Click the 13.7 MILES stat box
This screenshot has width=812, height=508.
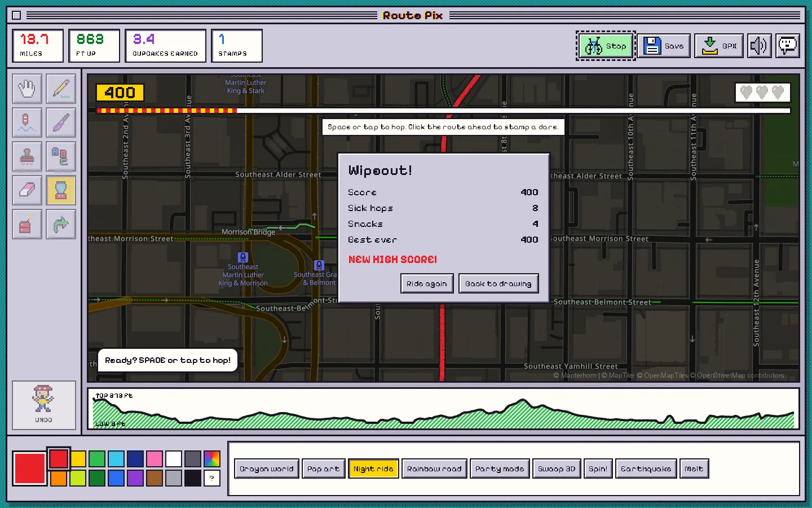coord(38,46)
